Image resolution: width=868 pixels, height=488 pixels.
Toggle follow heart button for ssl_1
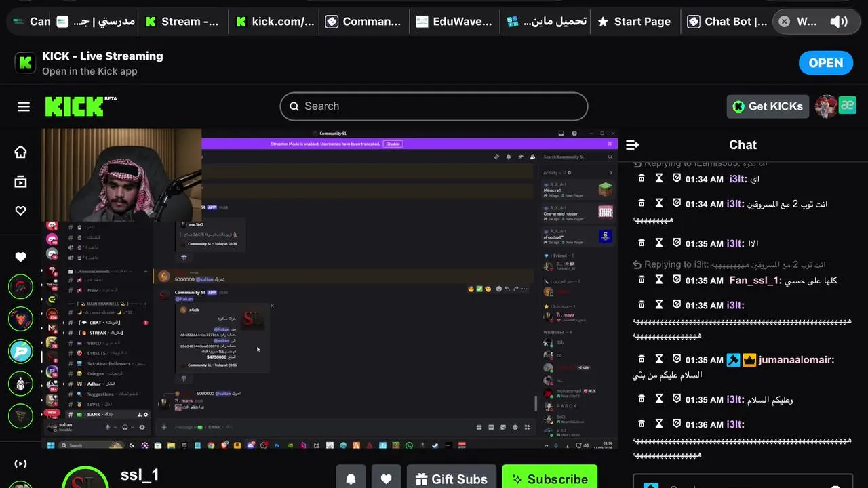(x=386, y=479)
